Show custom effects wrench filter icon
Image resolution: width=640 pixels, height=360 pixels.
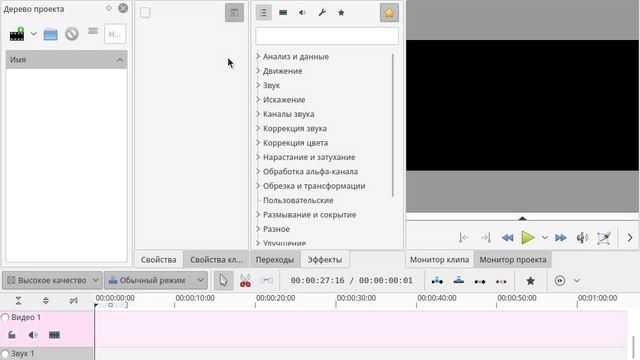322,13
